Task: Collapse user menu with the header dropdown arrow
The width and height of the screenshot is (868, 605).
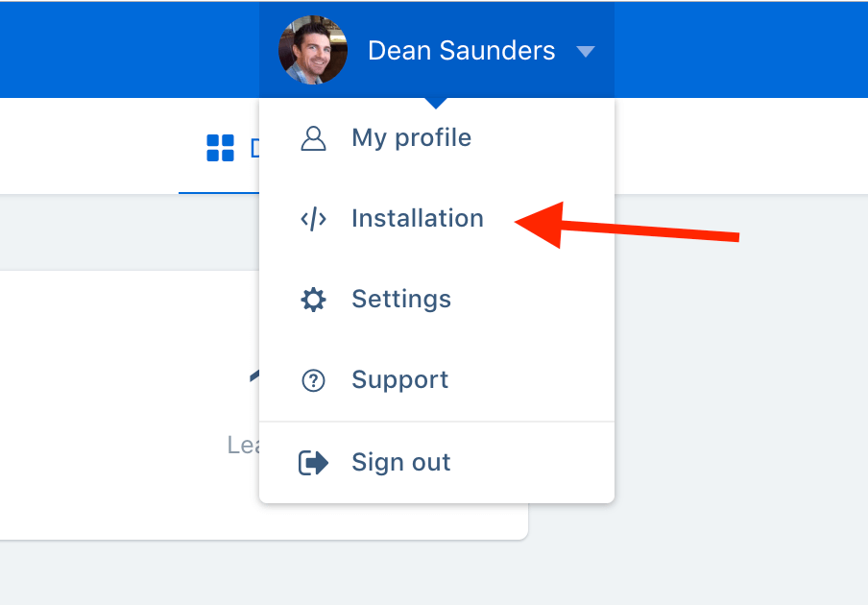Action: (585, 52)
